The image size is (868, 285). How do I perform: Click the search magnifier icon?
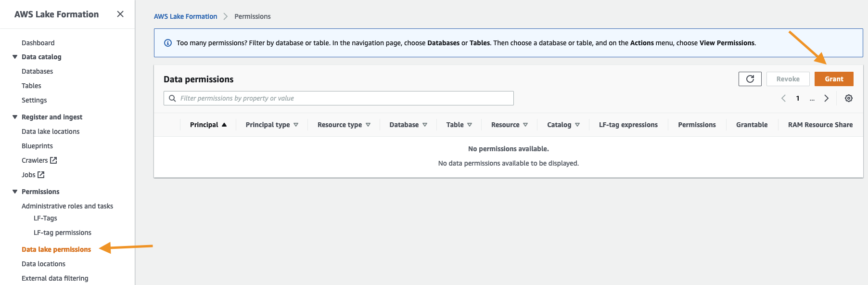[x=172, y=98]
